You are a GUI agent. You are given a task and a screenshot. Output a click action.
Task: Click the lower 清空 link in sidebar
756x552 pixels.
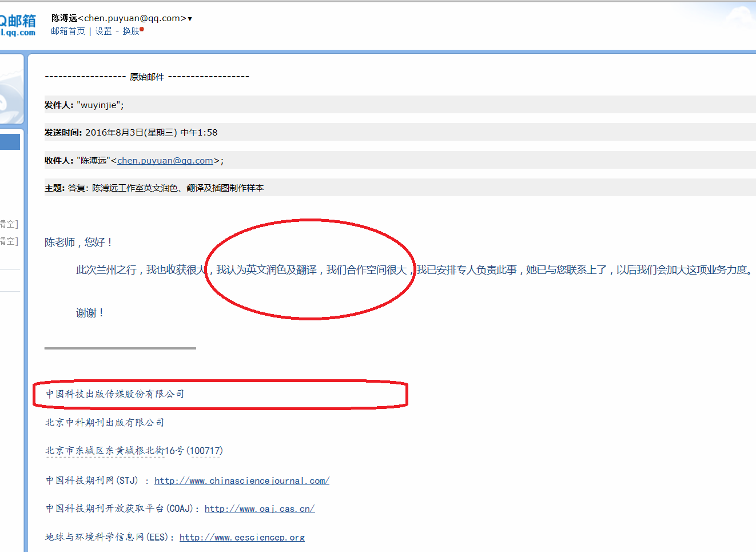tap(9, 241)
